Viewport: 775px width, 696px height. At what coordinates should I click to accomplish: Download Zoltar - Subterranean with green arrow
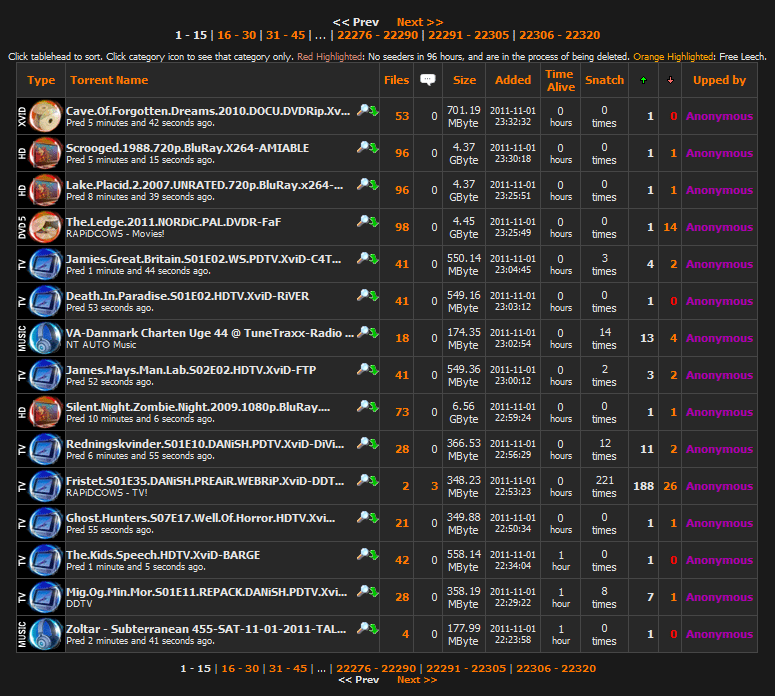(374, 629)
